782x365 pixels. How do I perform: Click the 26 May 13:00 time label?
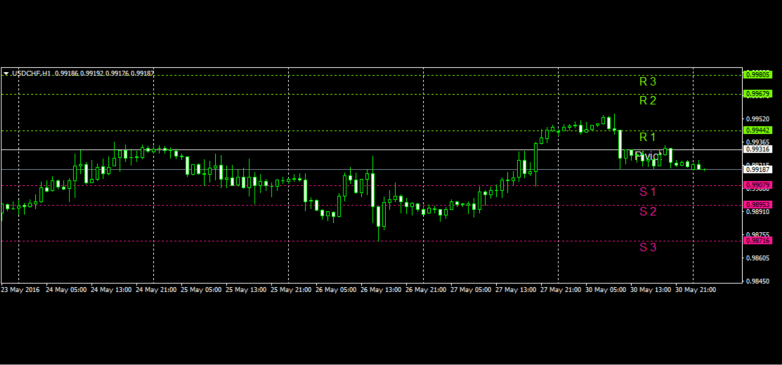point(381,289)
